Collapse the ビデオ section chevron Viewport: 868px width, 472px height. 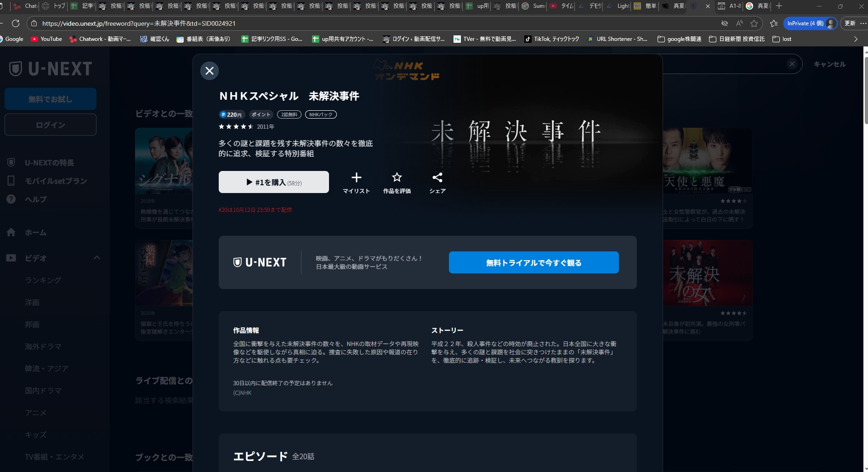pos(97,258)
